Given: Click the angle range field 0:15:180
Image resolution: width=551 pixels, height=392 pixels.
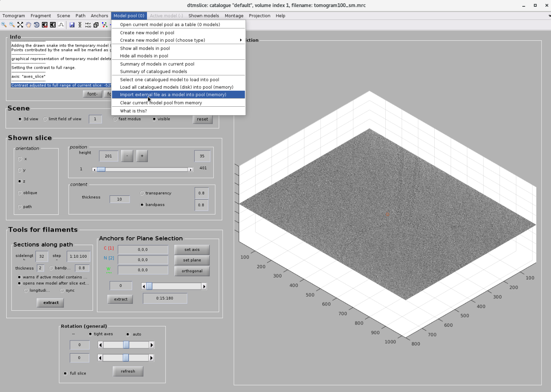Looking at the screenshot, I should (165, 298).
